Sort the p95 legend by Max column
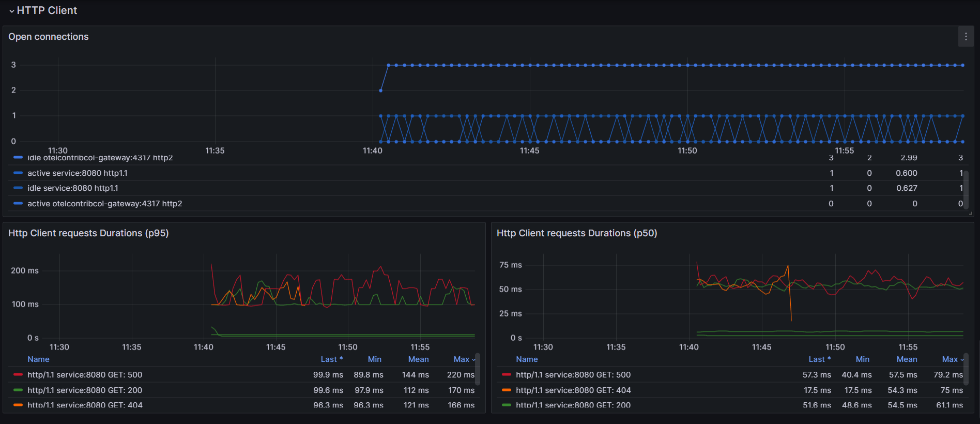The width and height of the screenshot is (980, 424). [461, 359]
